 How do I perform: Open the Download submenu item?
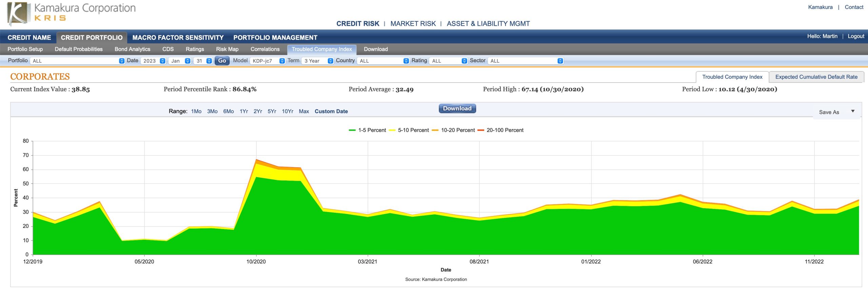pyautogui.click(x=376, y=49)
